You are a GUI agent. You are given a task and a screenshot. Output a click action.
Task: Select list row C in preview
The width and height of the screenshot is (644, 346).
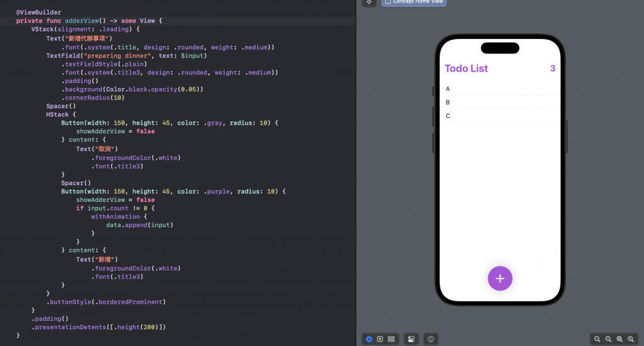coord(500,116)
